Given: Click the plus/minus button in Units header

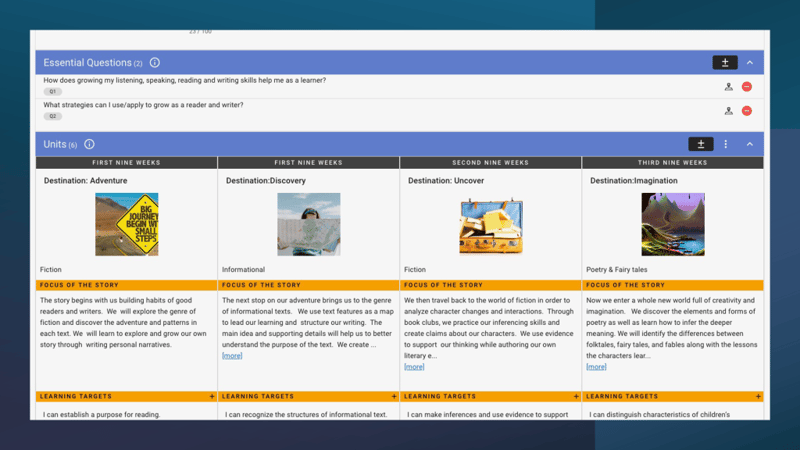Looking at the screenshot, I should [701, 145].
